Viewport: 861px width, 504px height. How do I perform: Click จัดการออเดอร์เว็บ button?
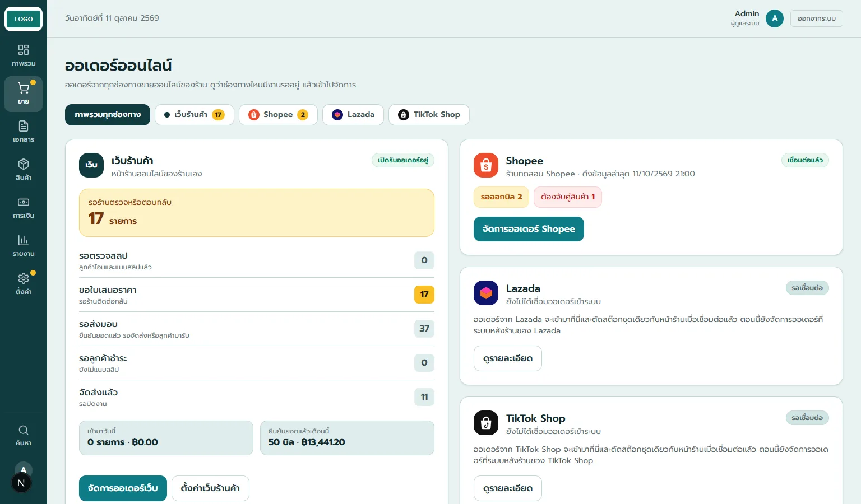click(x=123, y=488)
